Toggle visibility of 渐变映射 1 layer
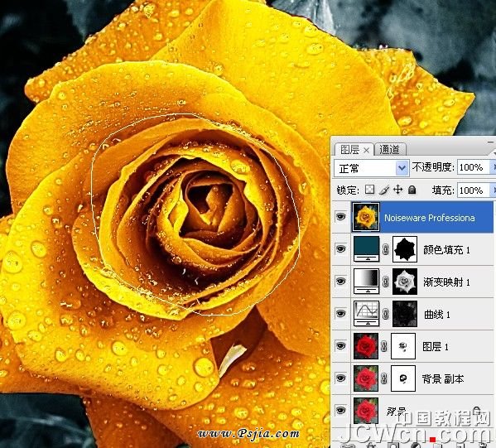496x448 pixels. 340,281
